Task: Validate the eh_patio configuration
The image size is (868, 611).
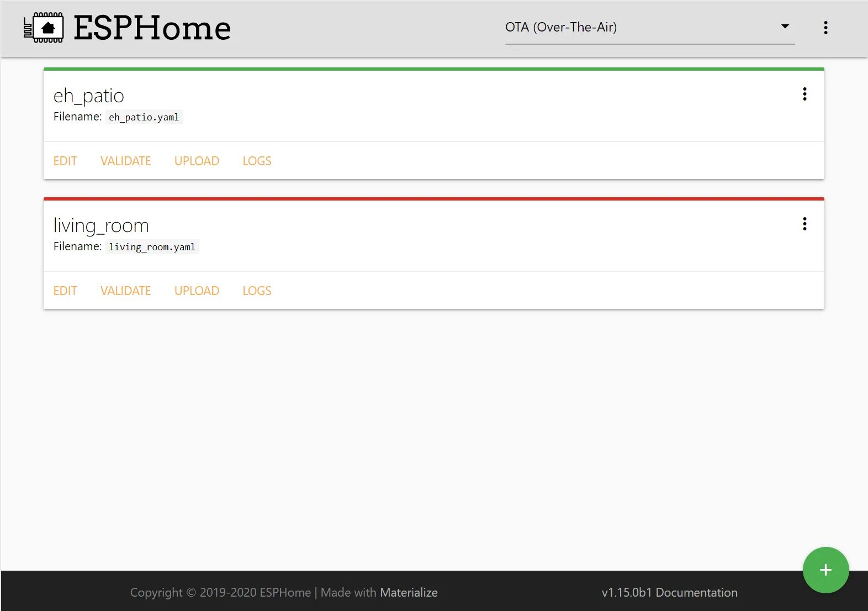Action: tap(125, 161)
